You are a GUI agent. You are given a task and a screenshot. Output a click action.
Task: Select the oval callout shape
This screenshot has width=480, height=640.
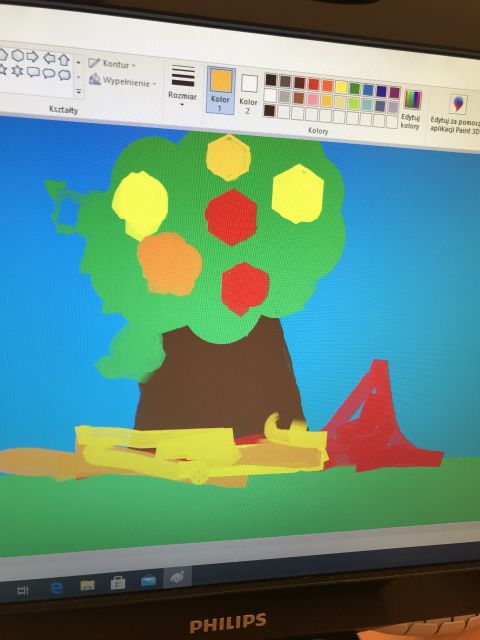49,73
